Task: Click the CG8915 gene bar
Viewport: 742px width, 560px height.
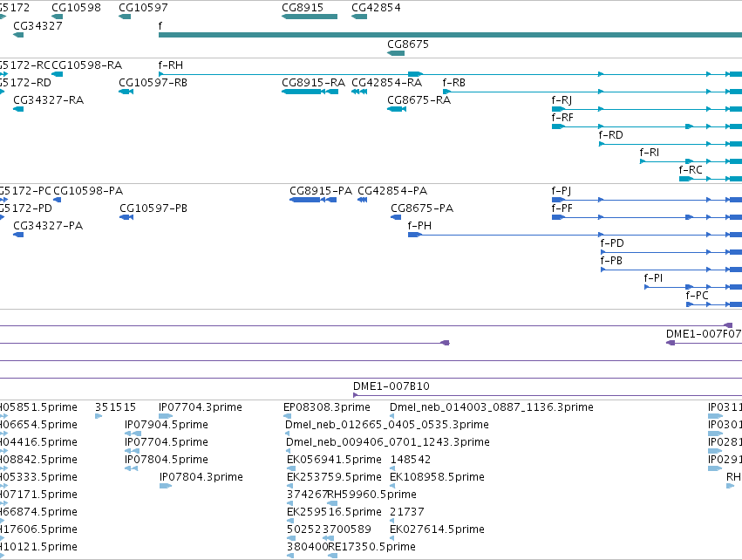Action: 310,17
